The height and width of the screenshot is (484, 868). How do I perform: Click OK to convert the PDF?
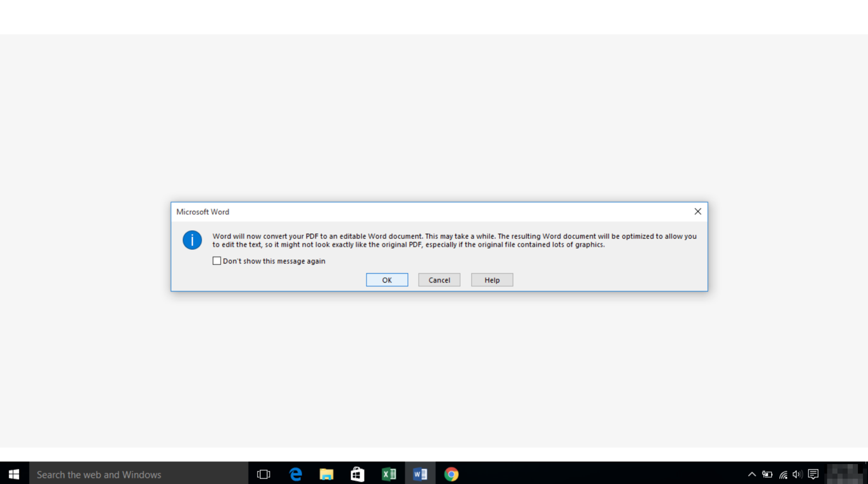[x=387, y=280]
